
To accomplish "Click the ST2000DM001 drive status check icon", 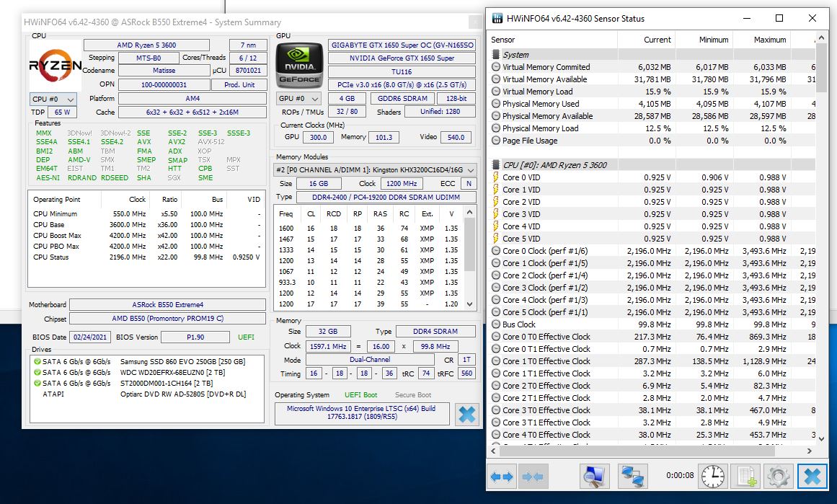I will [37, 383].
